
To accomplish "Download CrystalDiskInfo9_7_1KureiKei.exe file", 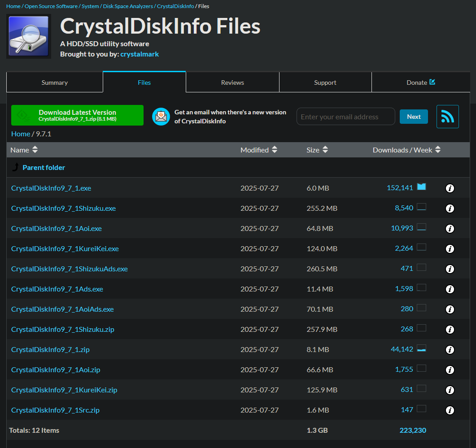I will 65,249.
